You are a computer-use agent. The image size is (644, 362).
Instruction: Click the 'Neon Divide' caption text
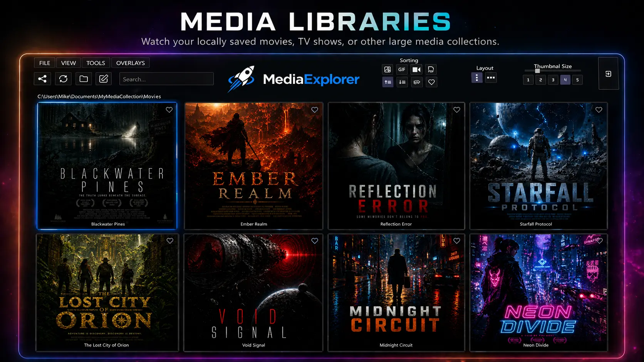[x=536, y=345]
